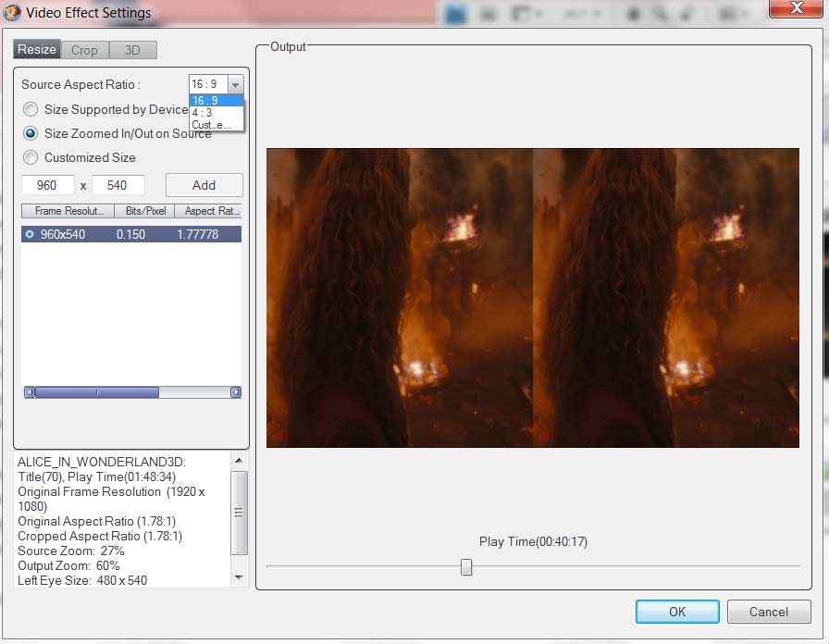Image resolution: width=829 pixels, height=644 pixels.
Task: Click up arrow of info panel scrollbar
Action: [x=239, y=461]
